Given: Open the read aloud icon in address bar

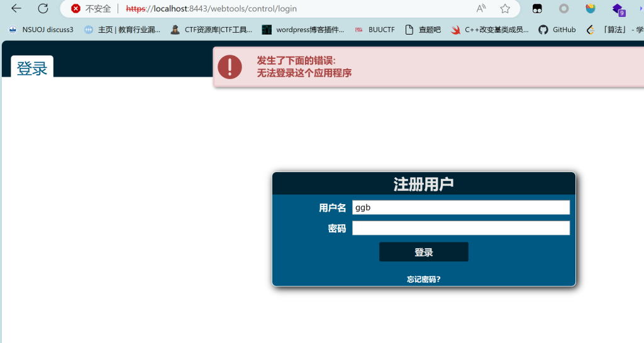Looking at the screenshot, I should [481, 9].
